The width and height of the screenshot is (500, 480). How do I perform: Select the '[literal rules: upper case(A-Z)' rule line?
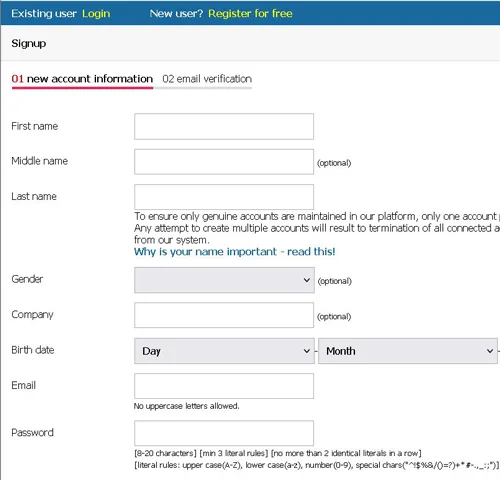coord(317,465)
